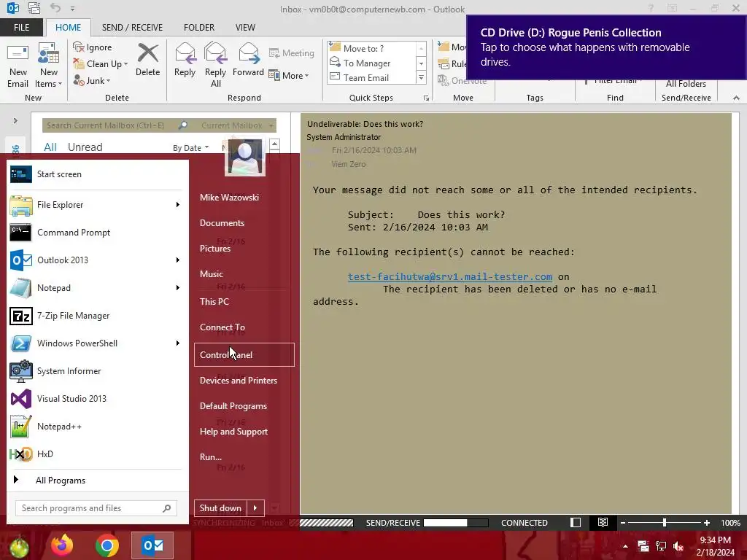
Task: Expand the folder pane chevron
Action: point(15,121)
